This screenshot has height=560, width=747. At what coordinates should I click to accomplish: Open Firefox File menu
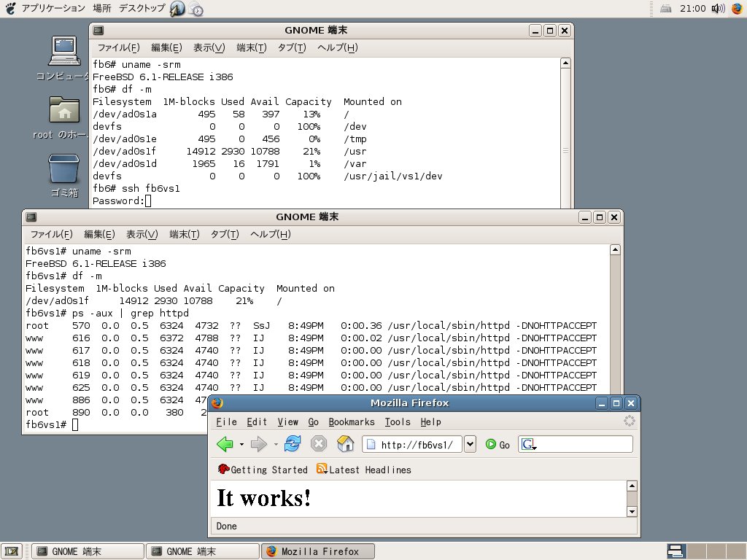pyautogui.click(x=226, y=422)
